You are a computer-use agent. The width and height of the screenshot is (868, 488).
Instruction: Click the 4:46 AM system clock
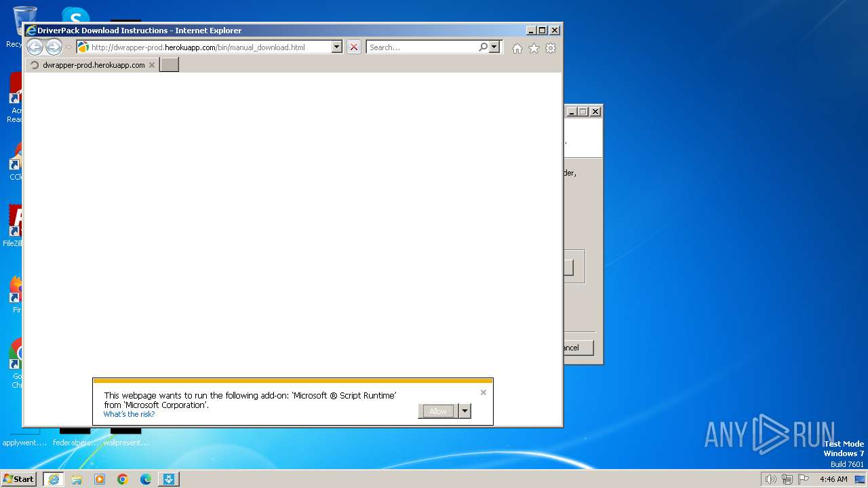tap(833, 479)
